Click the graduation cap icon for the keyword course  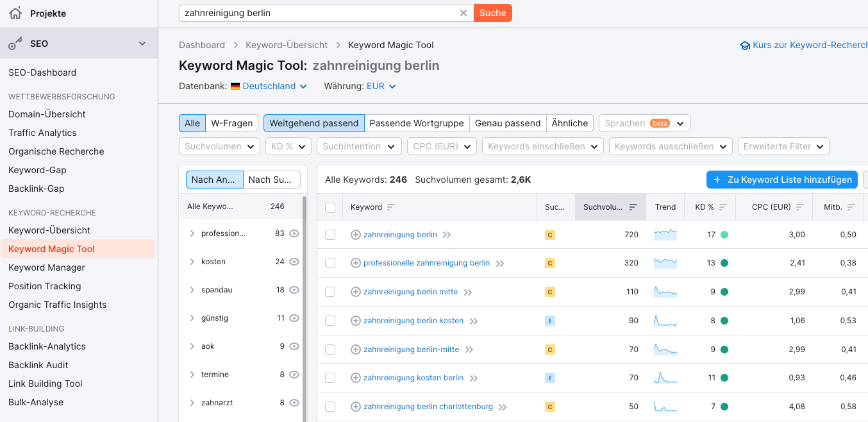[x=745, y=46]
